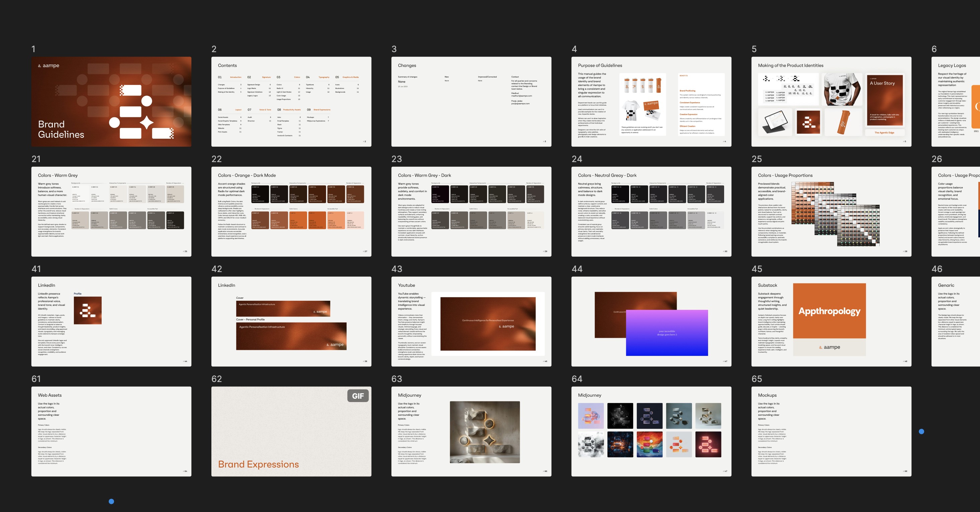The image size is (980, 512).
Task: Click the Appthropology orange Substack card
Action: point(829,311)
